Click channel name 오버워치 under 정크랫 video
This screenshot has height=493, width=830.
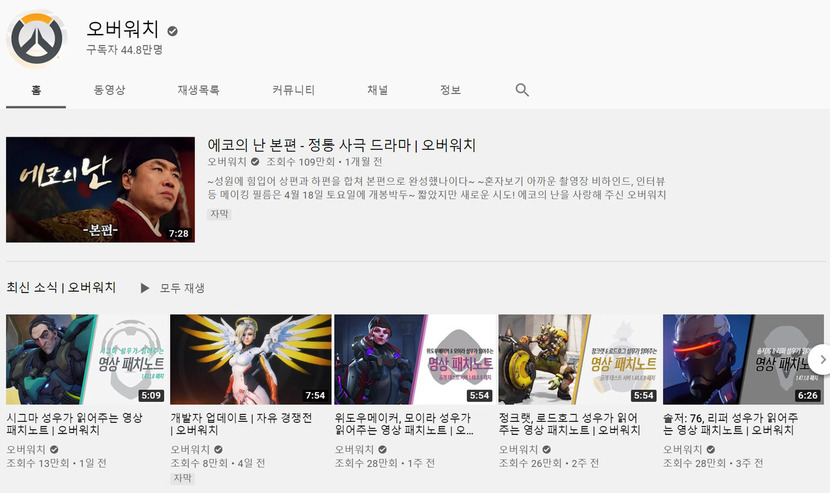click(x=518, y=450)
